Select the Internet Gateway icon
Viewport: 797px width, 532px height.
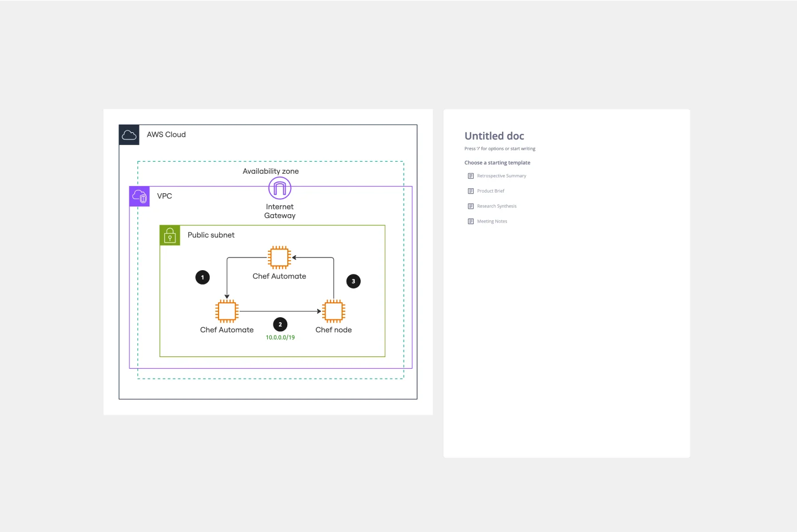280,188
